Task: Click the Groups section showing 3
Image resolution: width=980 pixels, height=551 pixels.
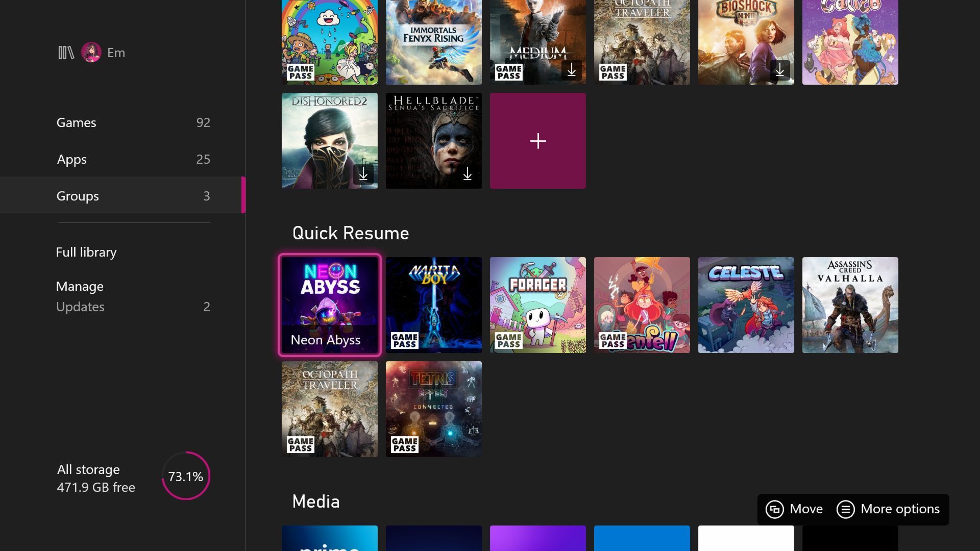Action: [133, 195]
